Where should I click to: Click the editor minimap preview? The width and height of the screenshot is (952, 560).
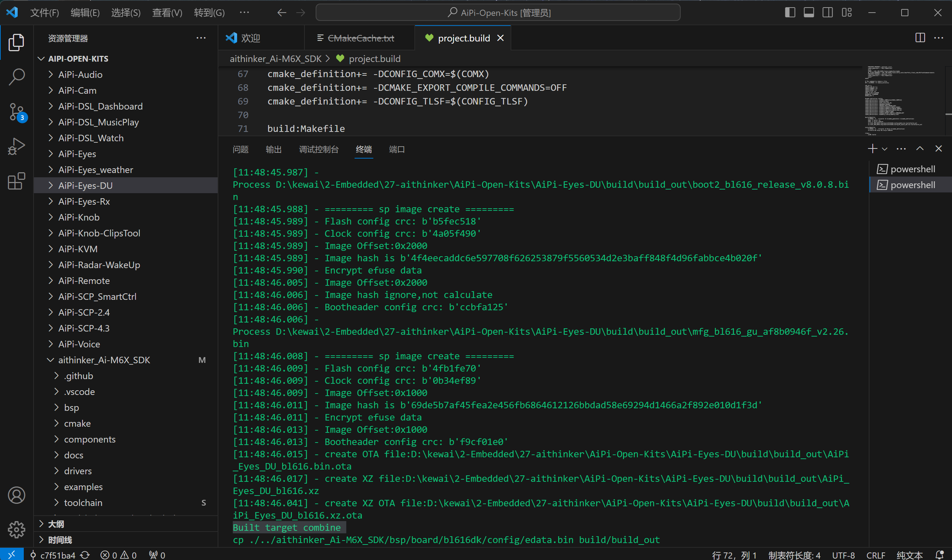click(903, 101)
